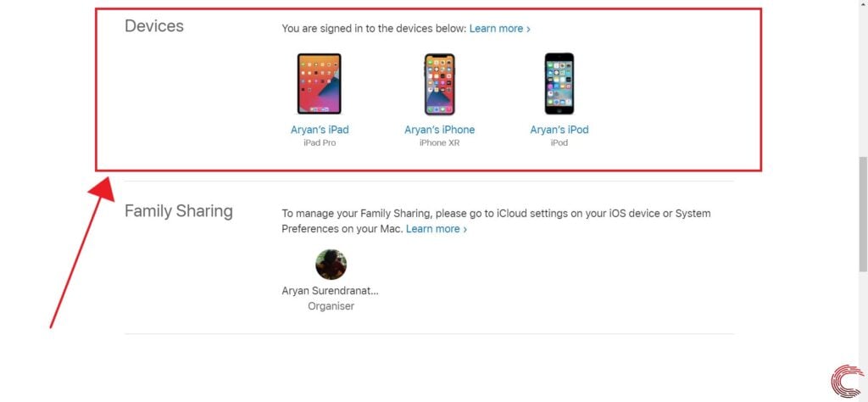Click the iPod model label under Aryan's iPod
Screen dimensions: 868x402
click(559, 142)
